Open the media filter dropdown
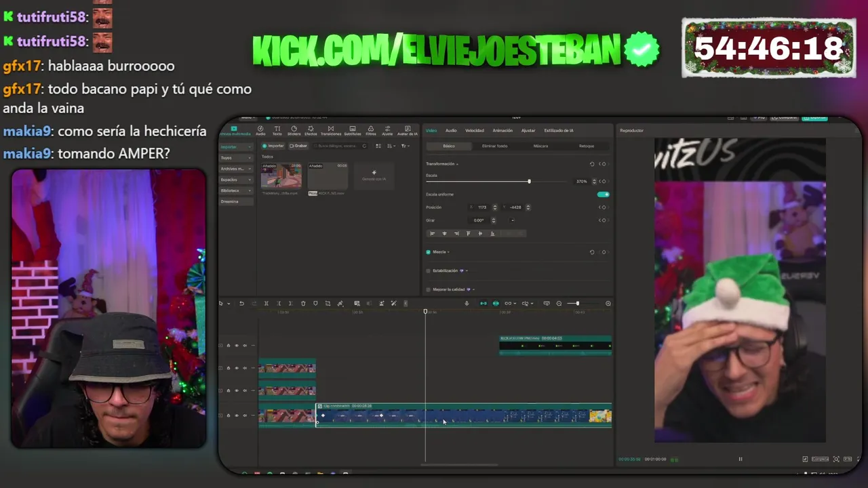Screen dimensions: 868x488 coord(405,146)
